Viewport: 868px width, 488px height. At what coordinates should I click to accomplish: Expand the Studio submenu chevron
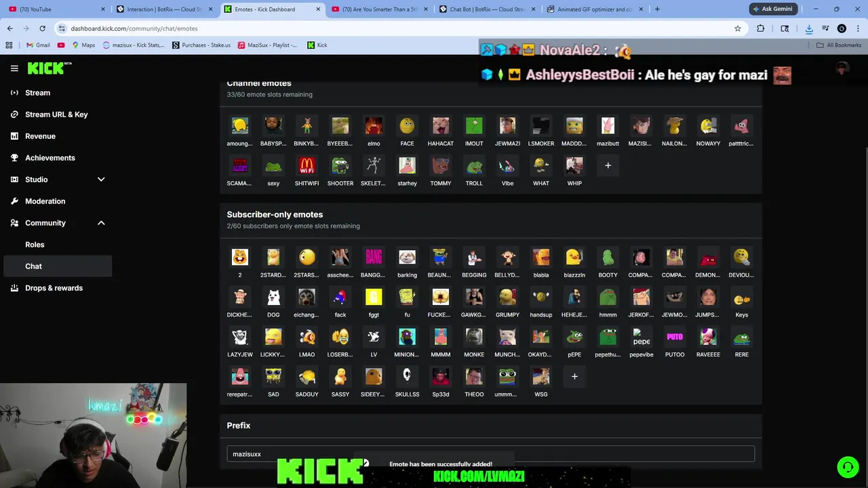101,180
